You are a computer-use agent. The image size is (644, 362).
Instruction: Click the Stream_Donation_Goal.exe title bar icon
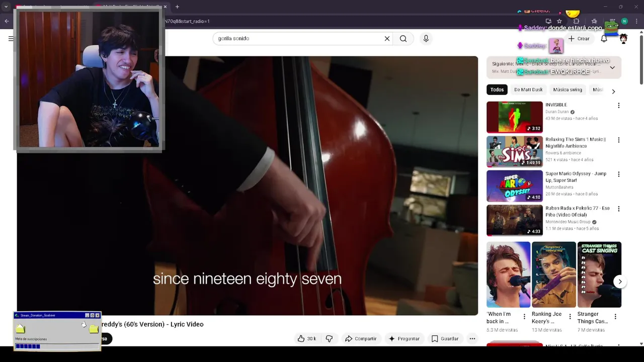tap(17, 315)
